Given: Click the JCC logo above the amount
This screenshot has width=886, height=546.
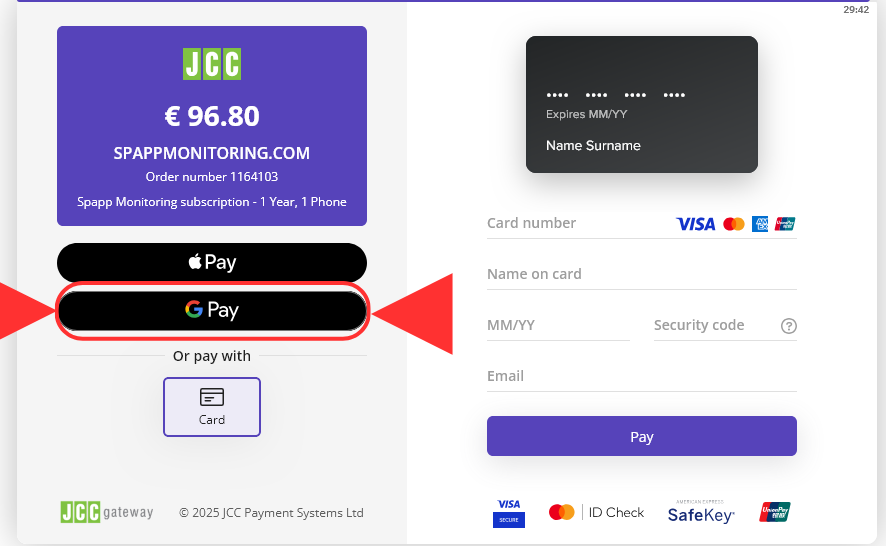Looking at the screenshot, I should (x=212, y=64).
